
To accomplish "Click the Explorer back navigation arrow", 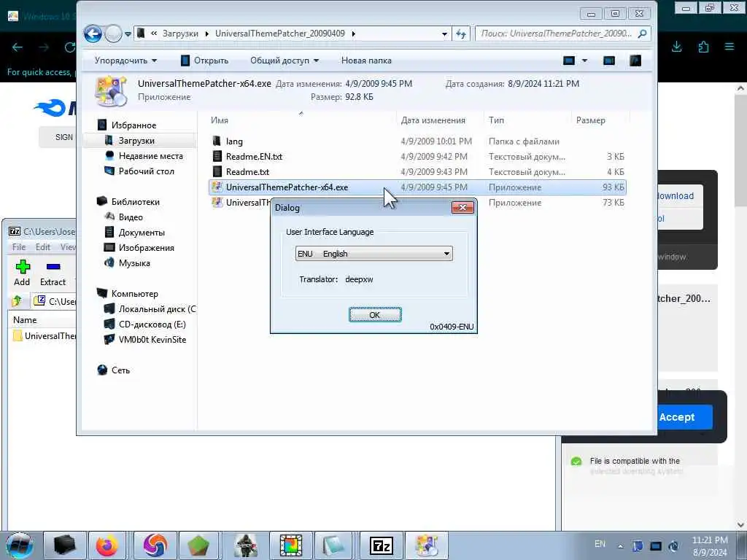I will click(x=93, y=34).
